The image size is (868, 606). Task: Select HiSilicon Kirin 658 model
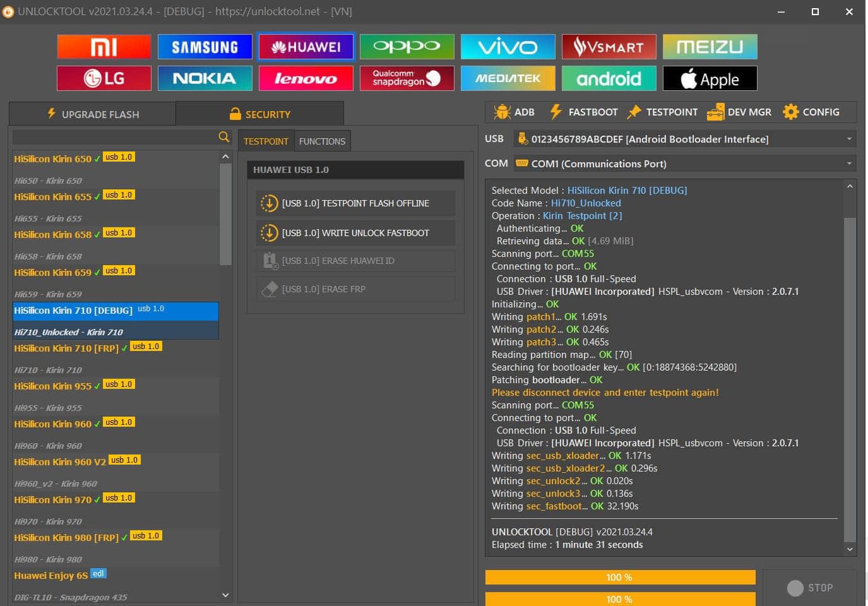pyautogui.click(x=116, y=245)
